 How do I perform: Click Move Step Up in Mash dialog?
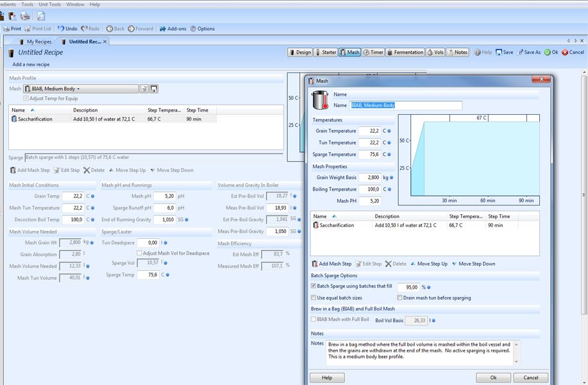(x=430, y=264)
